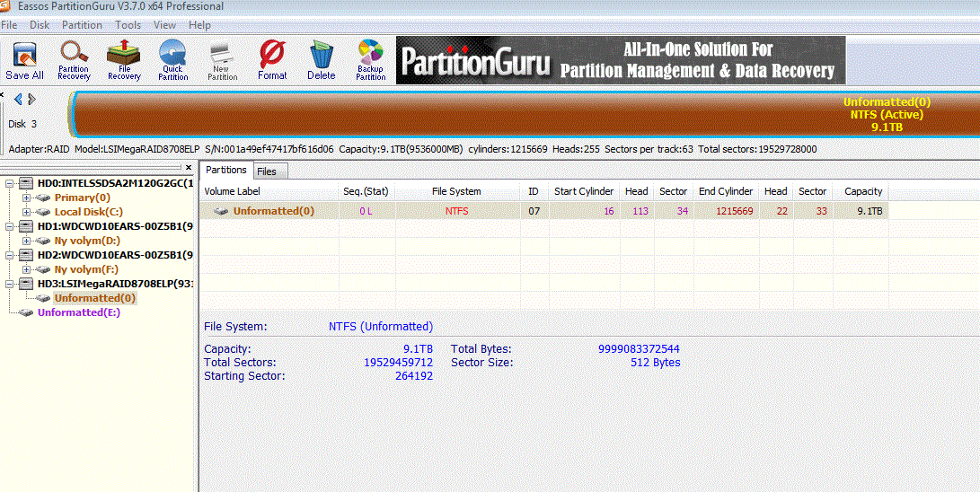The image size is (980, 492).
Task: Select HD0:INTELSSDSA2M120G2GC disk in tree
Action: tap(115, 183)
